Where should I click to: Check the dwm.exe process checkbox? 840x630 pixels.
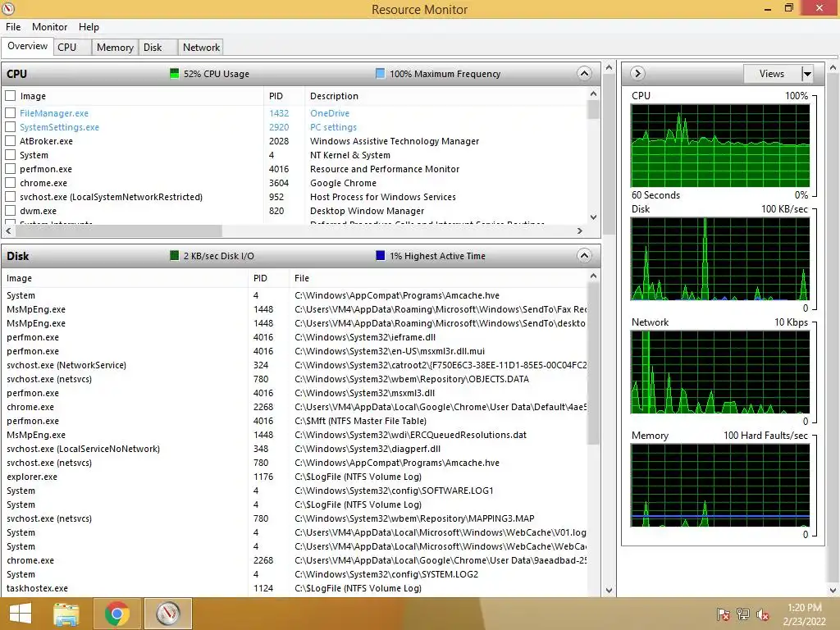coord(10,211)
